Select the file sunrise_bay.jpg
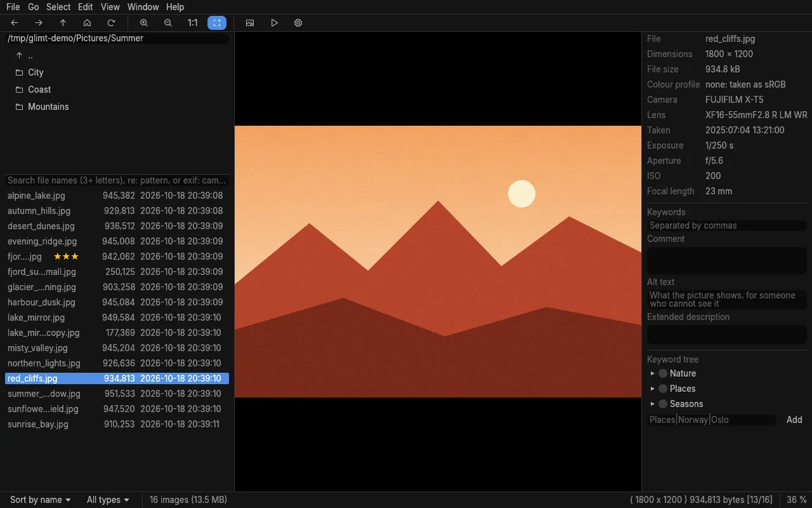This screenshot has width=812, height=508. [x=117, y=424]
